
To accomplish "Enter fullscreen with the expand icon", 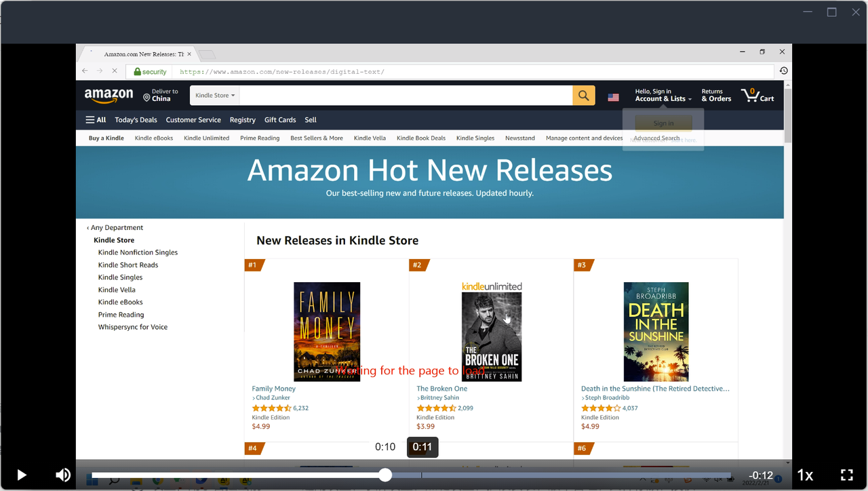I will tap(846, 475).
